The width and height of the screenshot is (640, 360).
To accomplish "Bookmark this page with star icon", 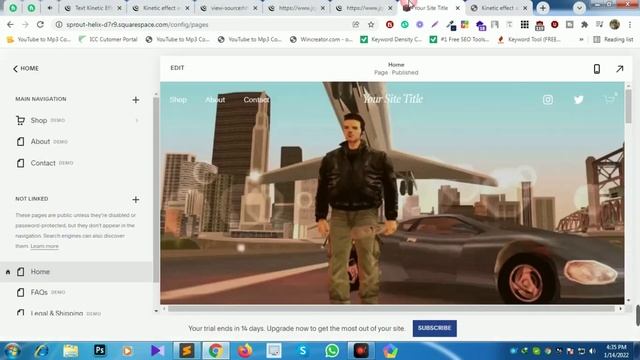I will [371, 24].
